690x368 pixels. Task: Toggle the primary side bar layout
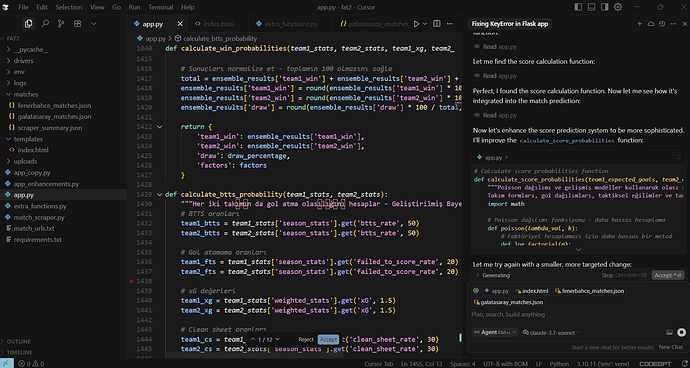click(578, 7)
